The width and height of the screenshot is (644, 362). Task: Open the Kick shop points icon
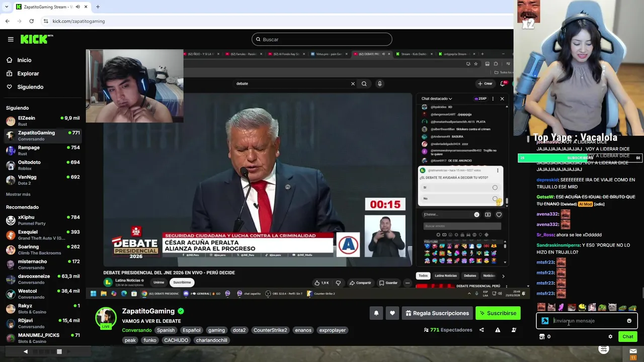pos(542,337)
